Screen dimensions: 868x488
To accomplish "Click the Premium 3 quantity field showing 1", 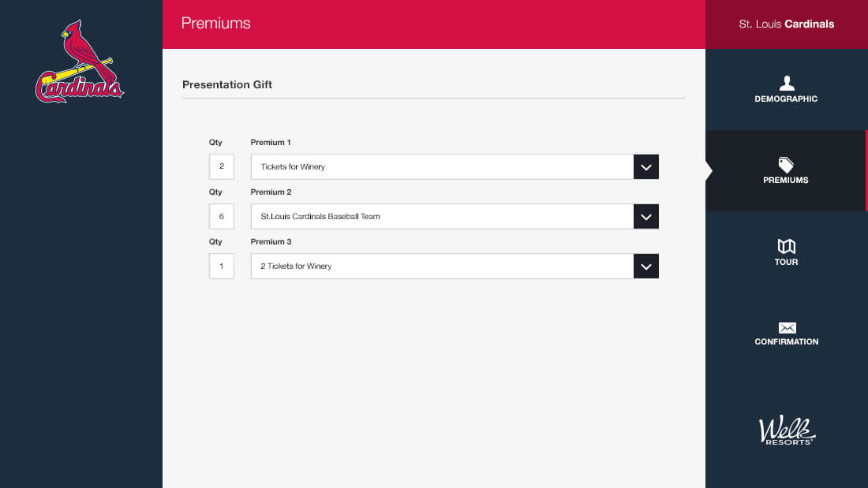I will [x=222, y=266].
